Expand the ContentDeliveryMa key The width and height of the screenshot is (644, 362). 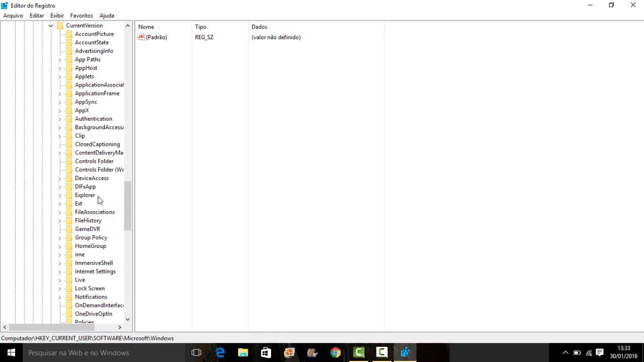pos(60,153)
